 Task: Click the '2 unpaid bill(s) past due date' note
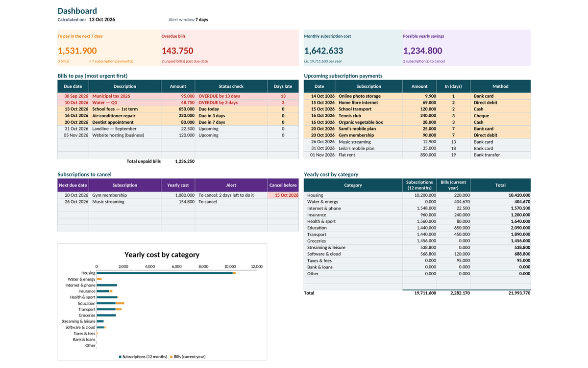pyautogui.click(x=185, y=61)
